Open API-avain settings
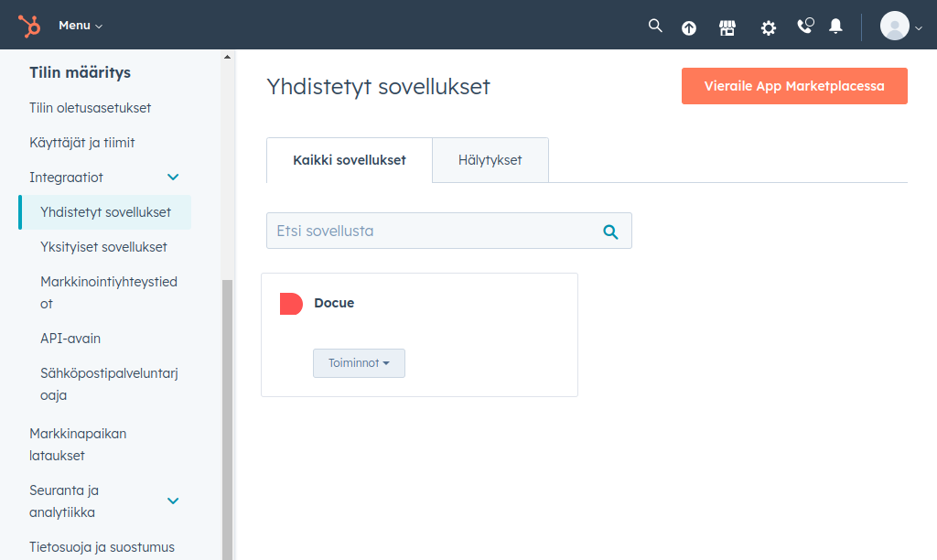 point(70,339)
